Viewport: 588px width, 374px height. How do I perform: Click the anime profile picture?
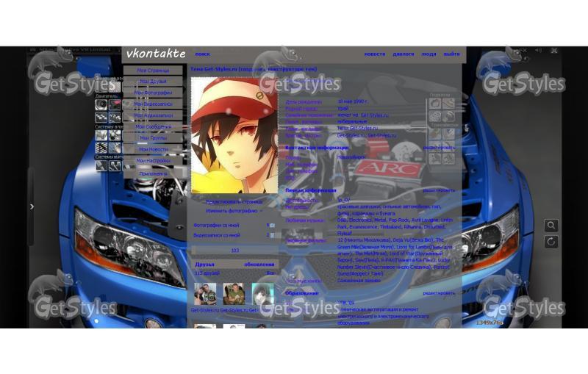[234, 135]
